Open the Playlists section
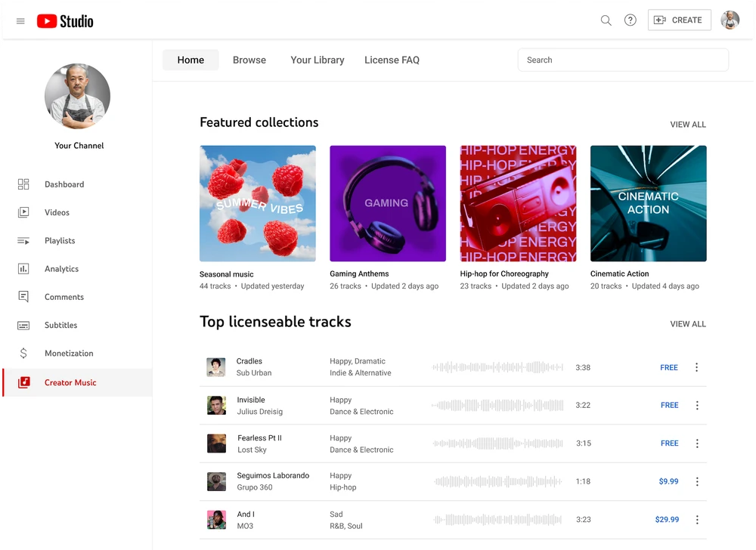This screenshot has height=550, width=756. 23,240
